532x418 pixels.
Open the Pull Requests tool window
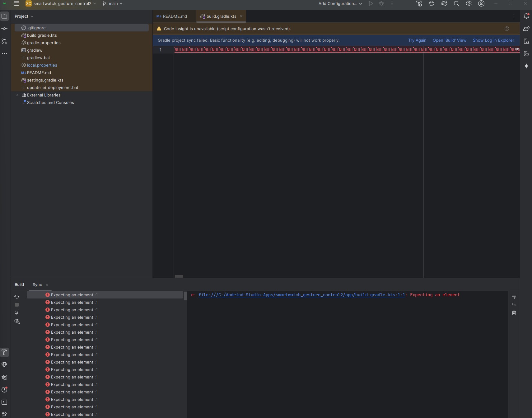4,41
